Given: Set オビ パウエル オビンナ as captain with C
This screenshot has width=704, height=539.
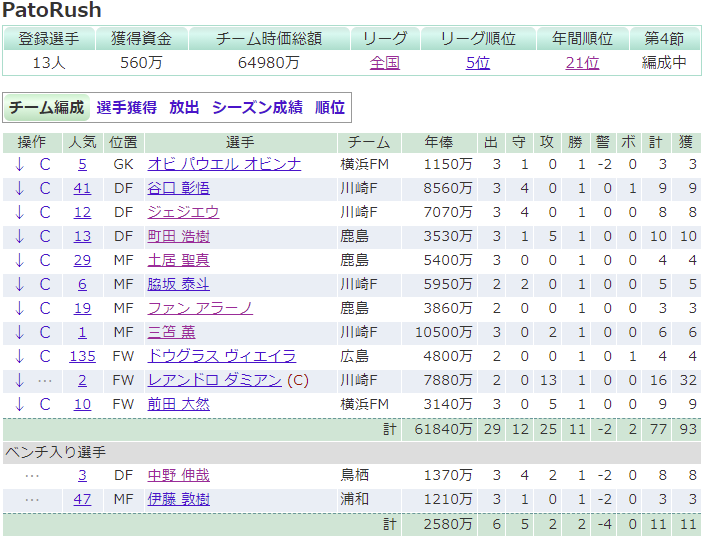Looking at the screenshot, I should tap(45, 164).
